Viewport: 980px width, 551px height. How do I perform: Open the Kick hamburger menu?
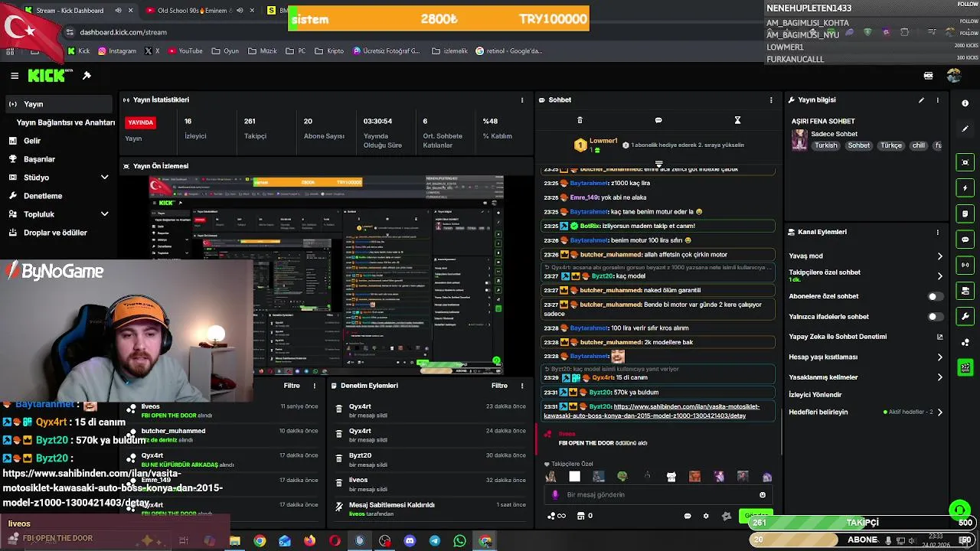[x=15, y=76]
